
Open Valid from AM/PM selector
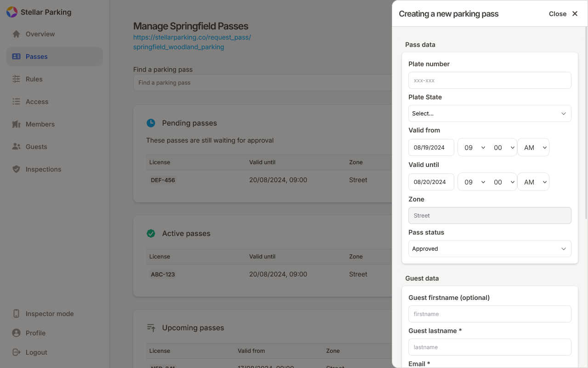pos(533,148)
